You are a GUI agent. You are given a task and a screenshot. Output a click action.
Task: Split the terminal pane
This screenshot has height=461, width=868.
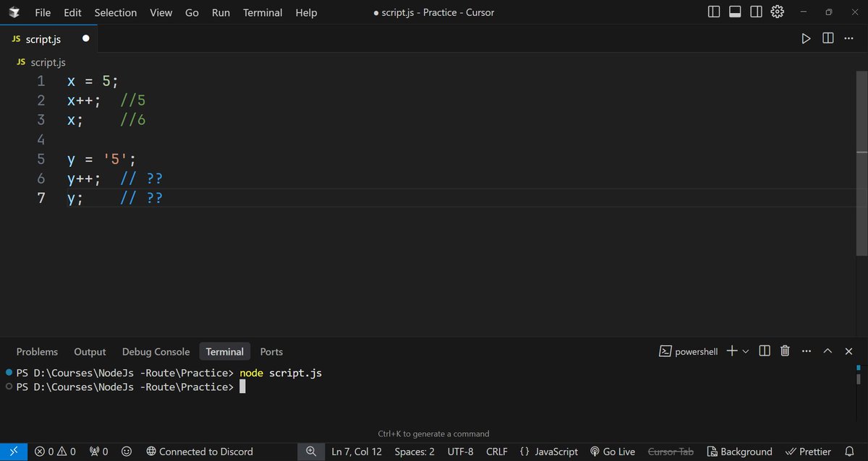(765, 351)
